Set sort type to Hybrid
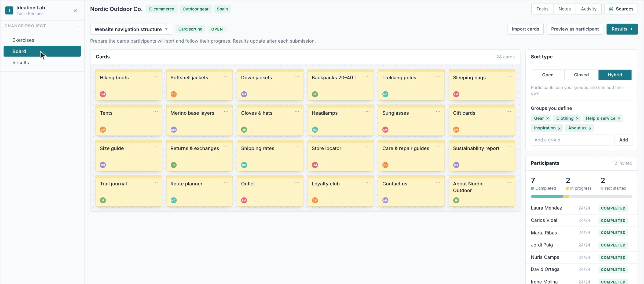 pos(615,75)
